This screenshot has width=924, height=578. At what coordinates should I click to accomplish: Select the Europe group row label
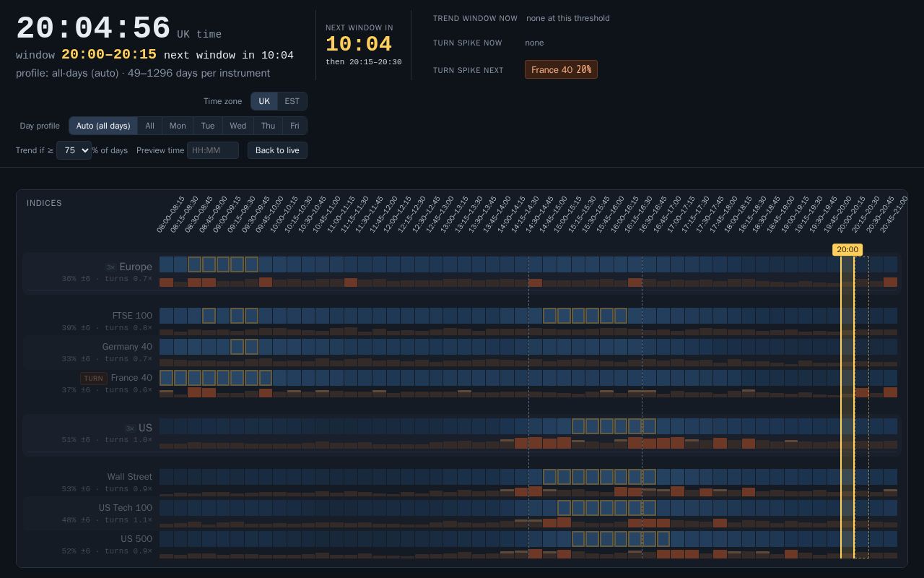[136, 267]
